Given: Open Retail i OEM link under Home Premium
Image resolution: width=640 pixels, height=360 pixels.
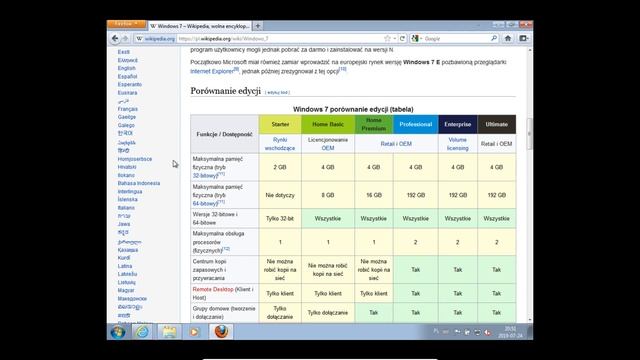Looking at the screenshot, I should [x=396, y=144].
